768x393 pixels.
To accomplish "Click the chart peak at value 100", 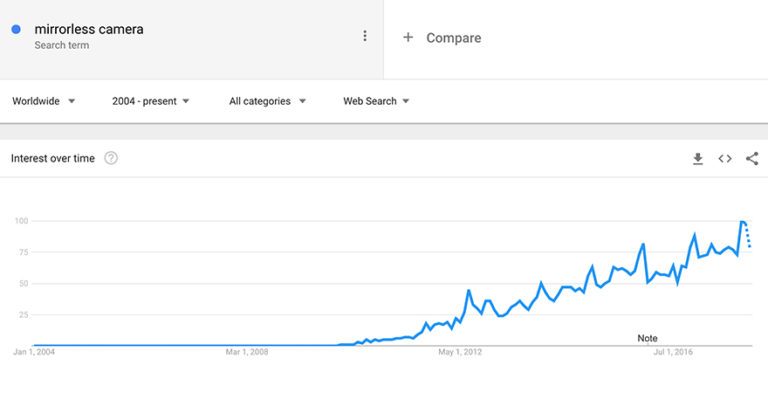I will [x=743, y=222].
